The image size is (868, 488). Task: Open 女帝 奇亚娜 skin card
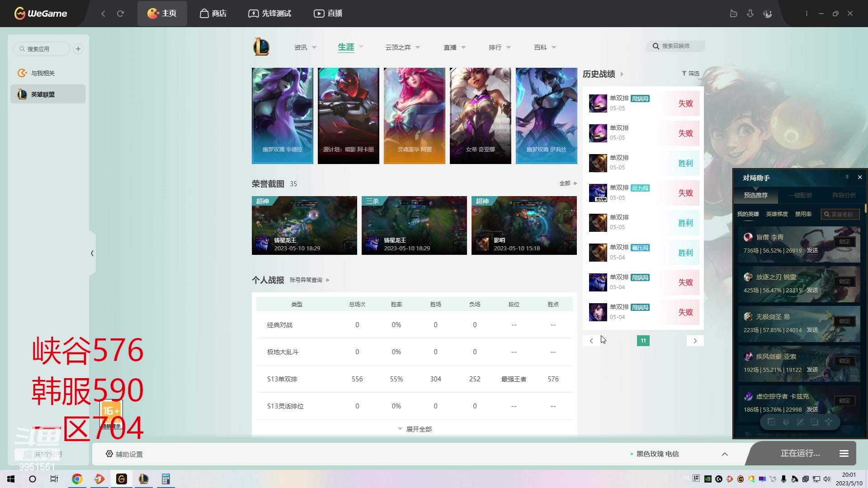click(481, 116)
